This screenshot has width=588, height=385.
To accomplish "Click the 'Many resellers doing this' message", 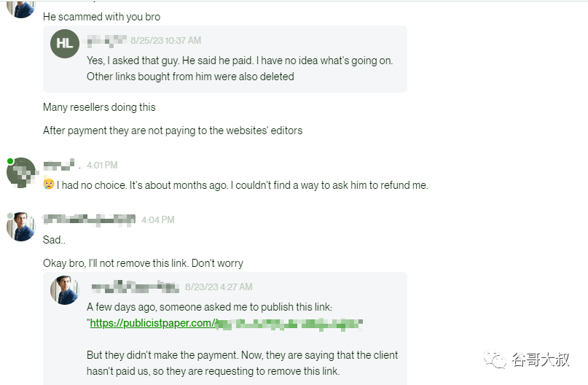I will [x=99, y=107].
